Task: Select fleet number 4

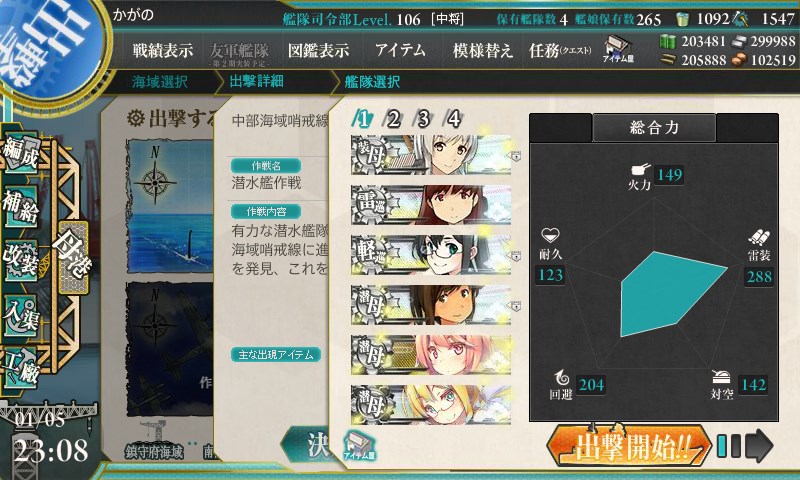Action: [454, 119]
